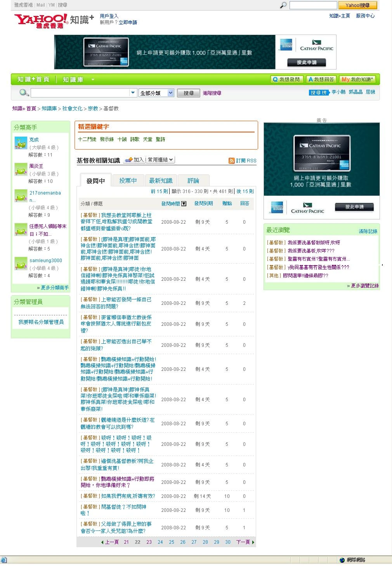
Task: Open avatar of user 217onemanban
Action: click(x=21, y=196)
